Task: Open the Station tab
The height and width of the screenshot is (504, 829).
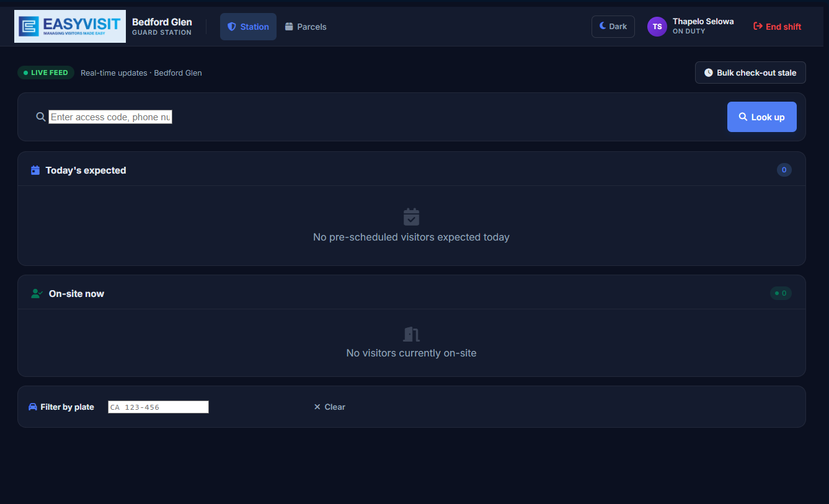Action: pyautogui.click(x=248, y=27)
